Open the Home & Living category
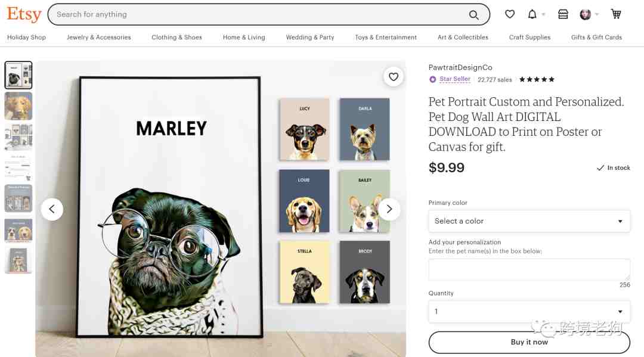Screen dimensions: 644x357 point(244,38)
